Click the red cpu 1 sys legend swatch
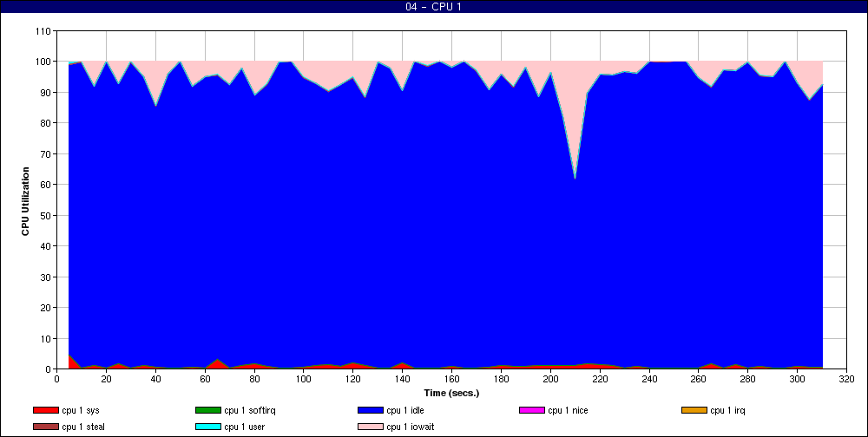Screen dimensions: 868x437 (x=45, y=410)
